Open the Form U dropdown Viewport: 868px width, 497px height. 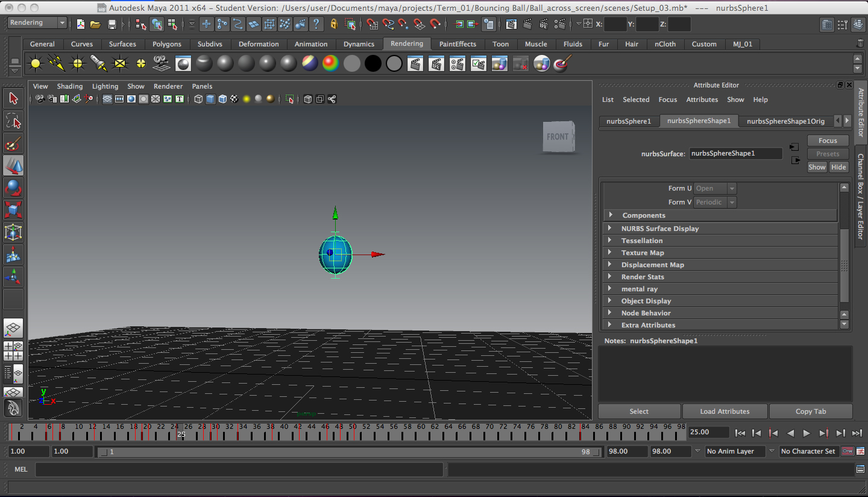(714, 188)
